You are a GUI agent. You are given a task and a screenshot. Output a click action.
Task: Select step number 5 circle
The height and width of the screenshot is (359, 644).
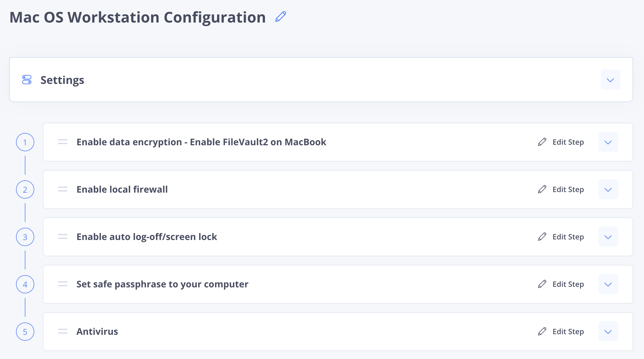pos(25,332)
